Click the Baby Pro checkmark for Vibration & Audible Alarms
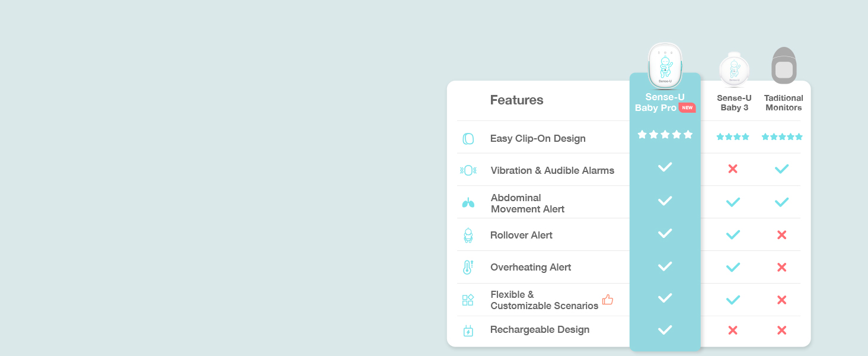The width and height of the screenshot is (868, 356). point(665,167)
